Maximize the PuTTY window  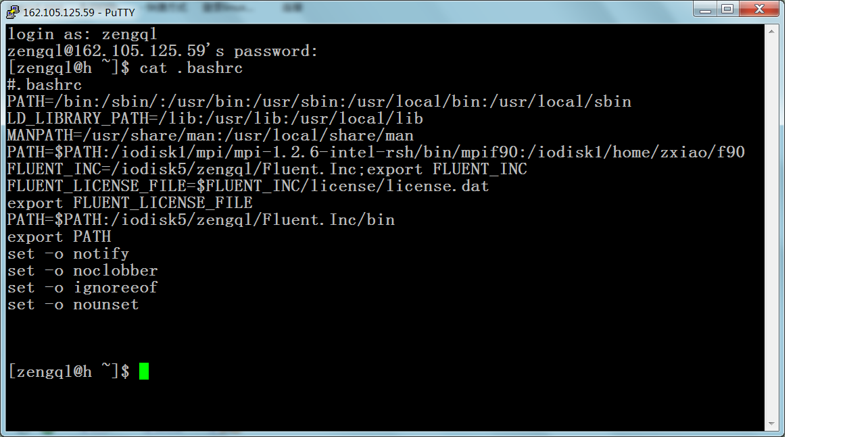[x=729, y=9]
